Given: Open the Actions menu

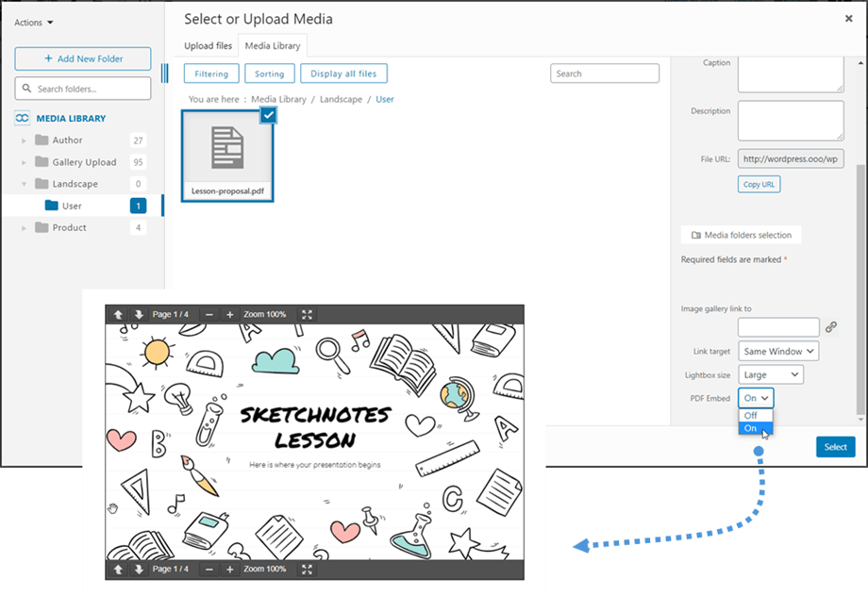Looking at the screenshot, I should click(x=34, y=22).
